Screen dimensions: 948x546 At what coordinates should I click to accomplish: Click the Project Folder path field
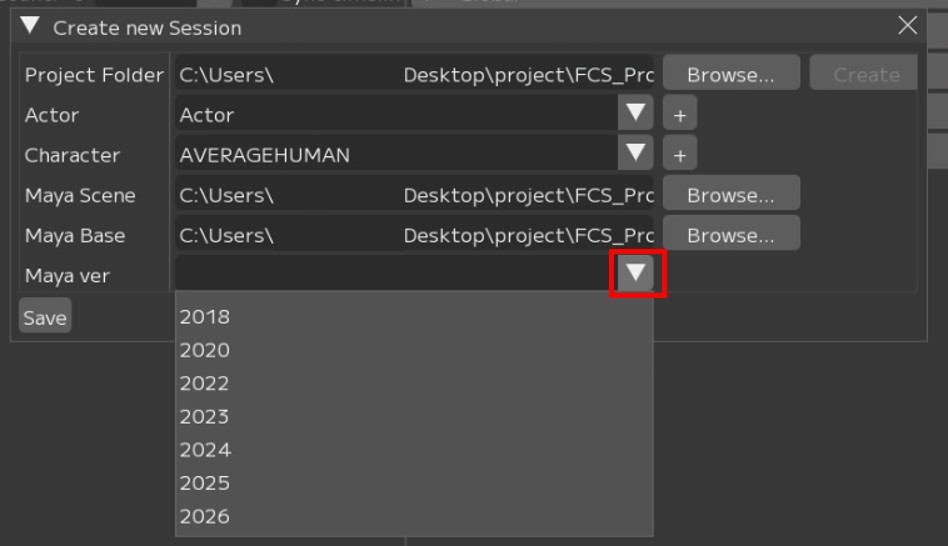coord(414,75)
